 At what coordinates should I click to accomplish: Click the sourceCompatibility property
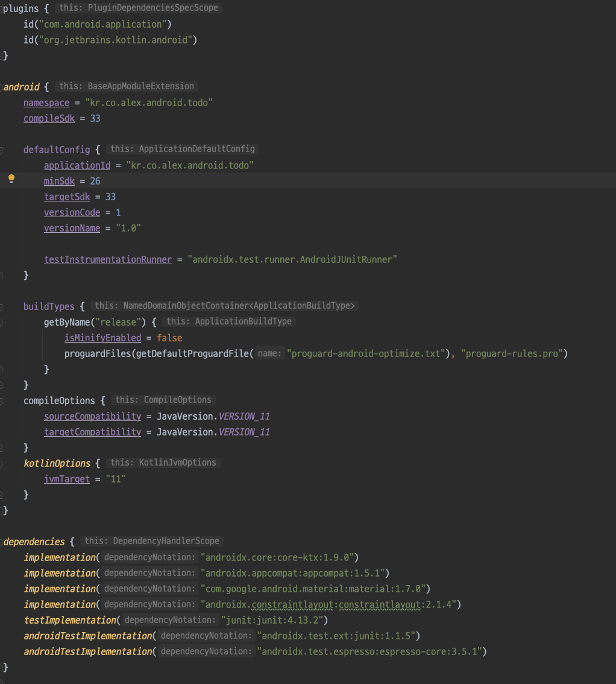click(x=92, y=417)
